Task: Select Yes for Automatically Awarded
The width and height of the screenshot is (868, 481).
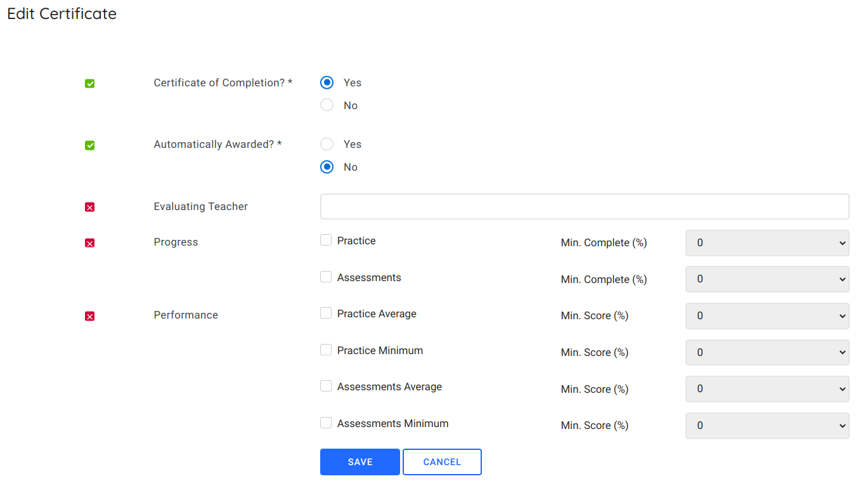Action: 327,143
